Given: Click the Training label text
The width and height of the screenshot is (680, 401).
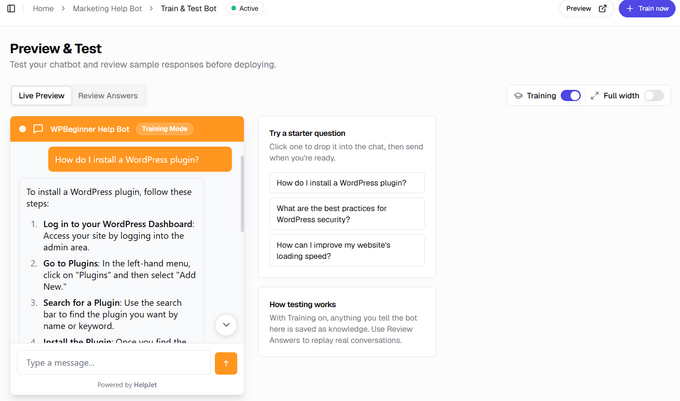Looking at the screenshot, I should tap(541, 96).
